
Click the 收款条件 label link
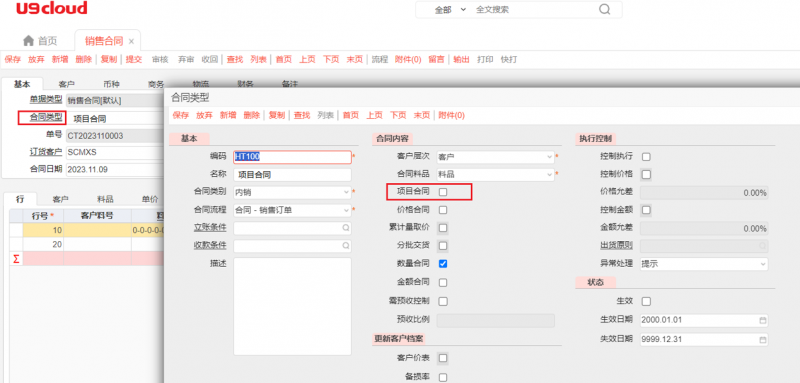point(210,246)
